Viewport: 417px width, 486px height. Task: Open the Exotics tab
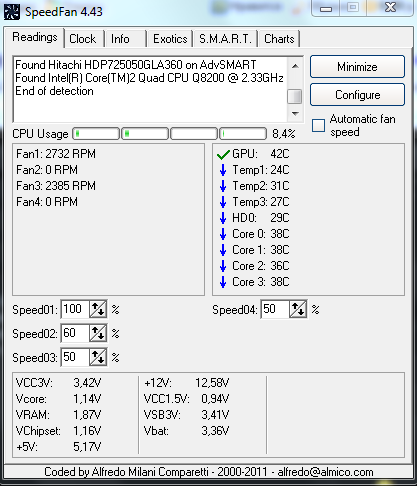[170, 39]
